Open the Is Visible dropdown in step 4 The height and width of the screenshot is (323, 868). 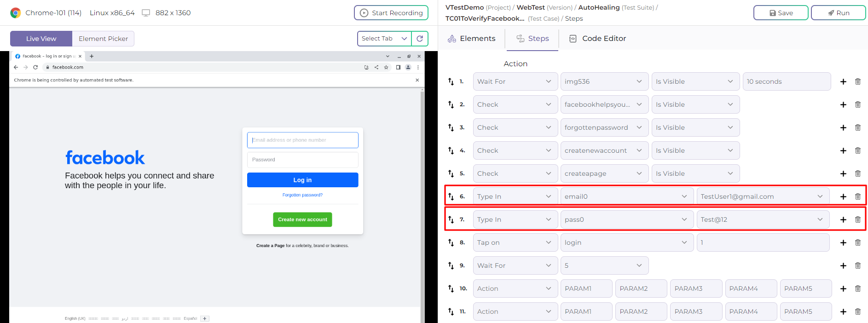tap(695, 150)
